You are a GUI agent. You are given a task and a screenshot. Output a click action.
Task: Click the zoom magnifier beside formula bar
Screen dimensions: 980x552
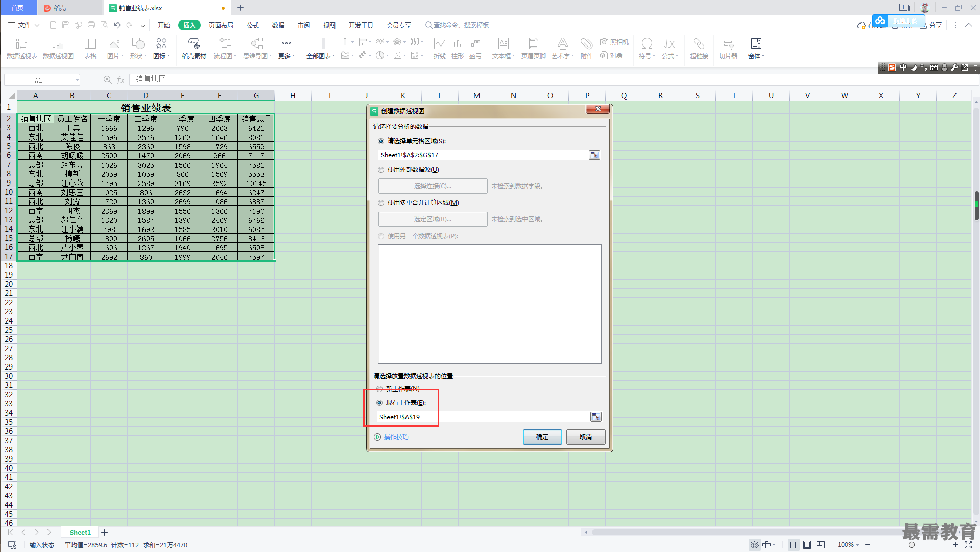coord(107,79)
